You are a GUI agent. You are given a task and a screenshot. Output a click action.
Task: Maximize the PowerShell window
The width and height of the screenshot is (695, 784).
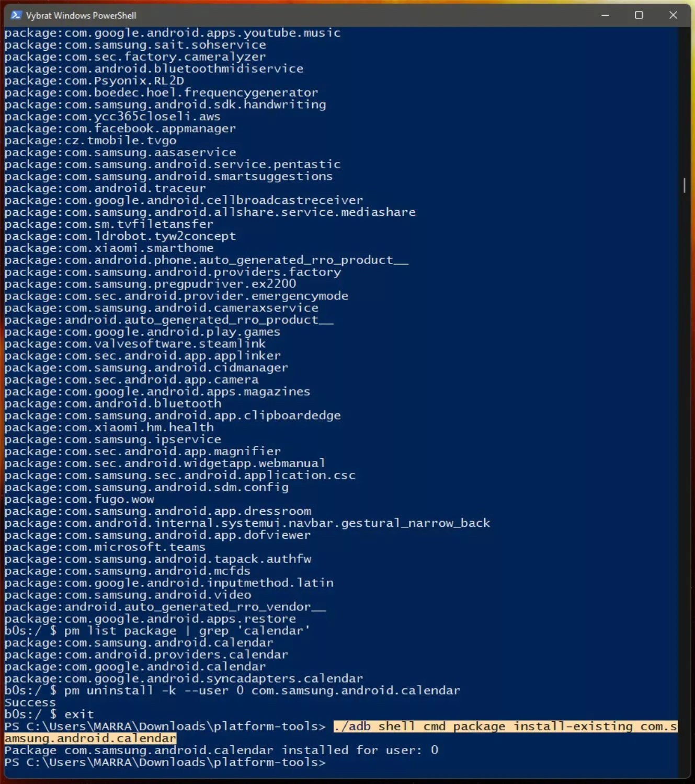tap(639, 15)
